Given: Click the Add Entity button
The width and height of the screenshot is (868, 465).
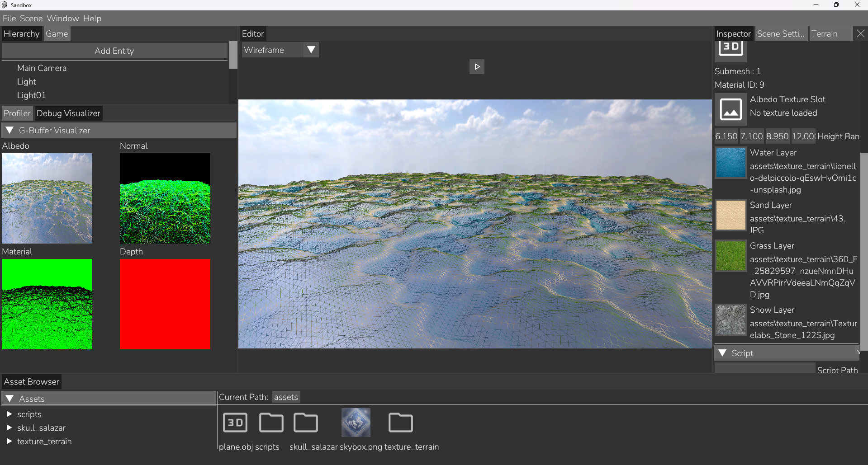Looking at the screenshot, I should tap(114, 51).
